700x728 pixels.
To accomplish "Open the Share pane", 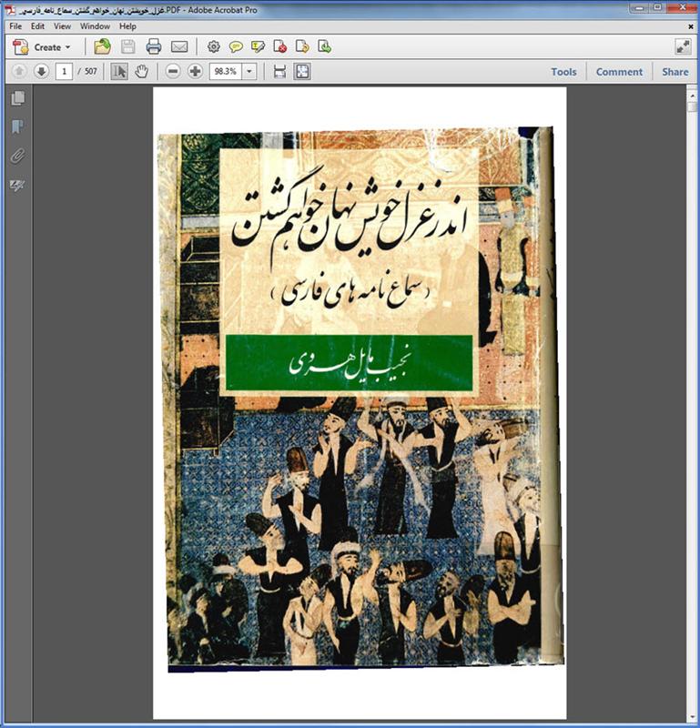I will tap(675, 72).
